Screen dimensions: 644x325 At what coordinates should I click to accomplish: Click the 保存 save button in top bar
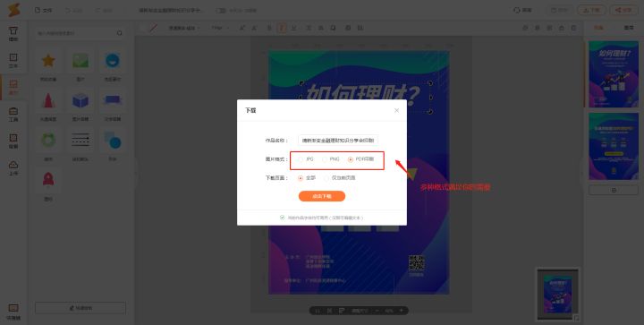[x=559, y=10]
